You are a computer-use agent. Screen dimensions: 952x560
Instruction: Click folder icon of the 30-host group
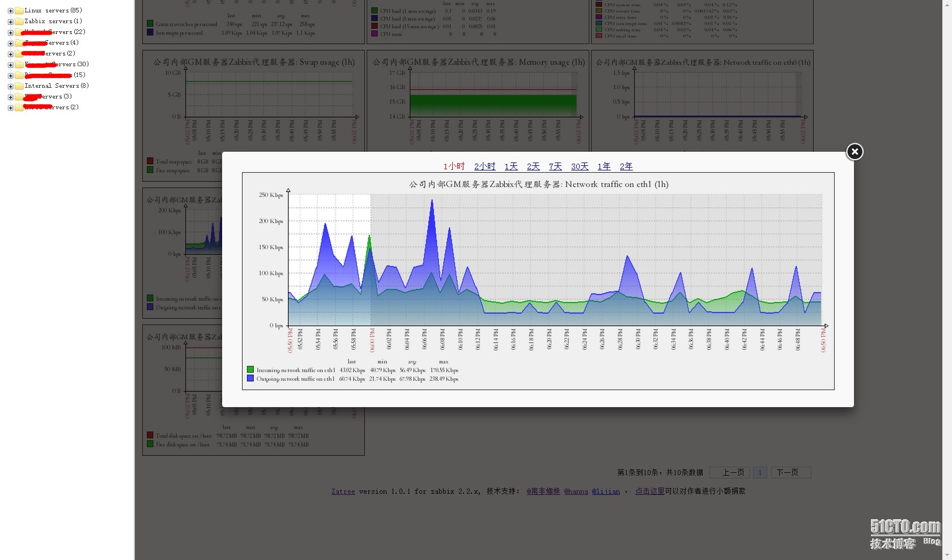coord(19,65)
